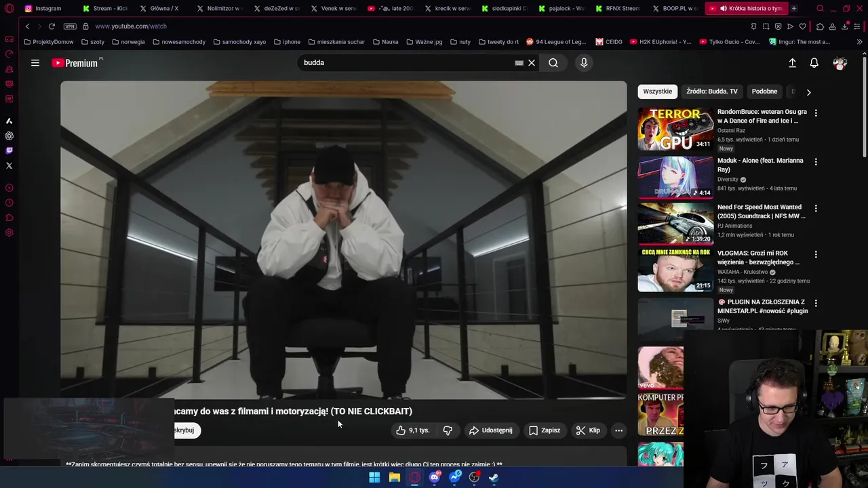This screenshot has height=488, width=868.
Task: Open browser downloads icon
Action: pos(845,26)
